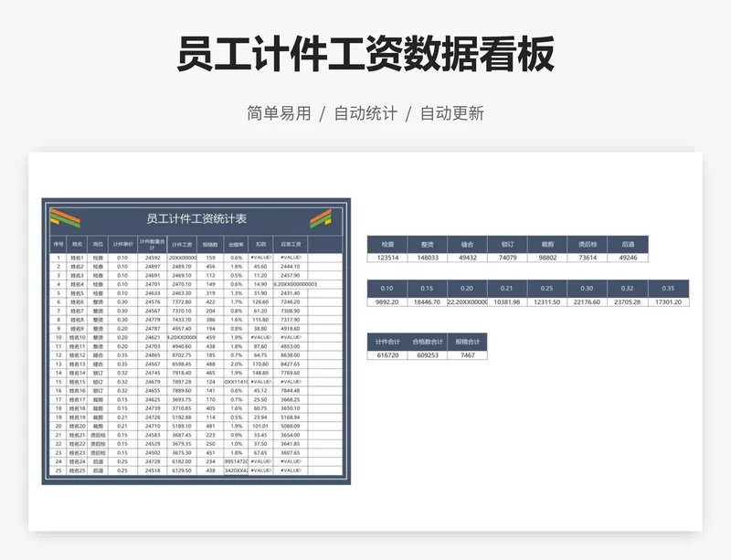Select the 0.32 unit price summary header
731x560 pixels.
coord(628,289)
